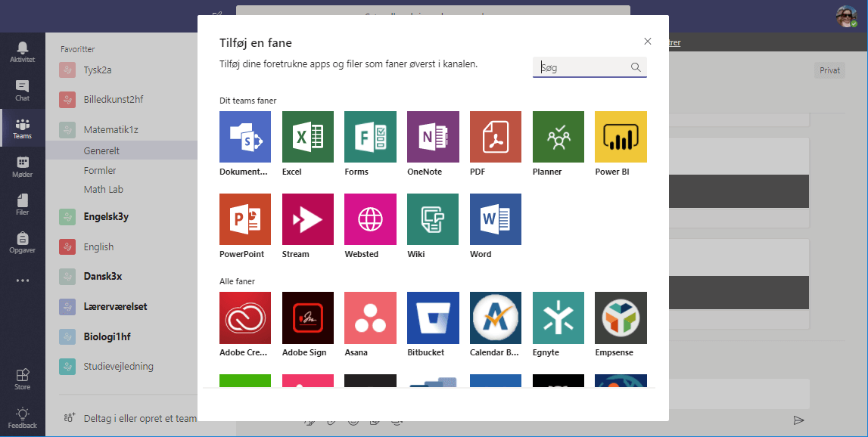
Task: Send the message with arrow icon
Action: pos(799,420)
